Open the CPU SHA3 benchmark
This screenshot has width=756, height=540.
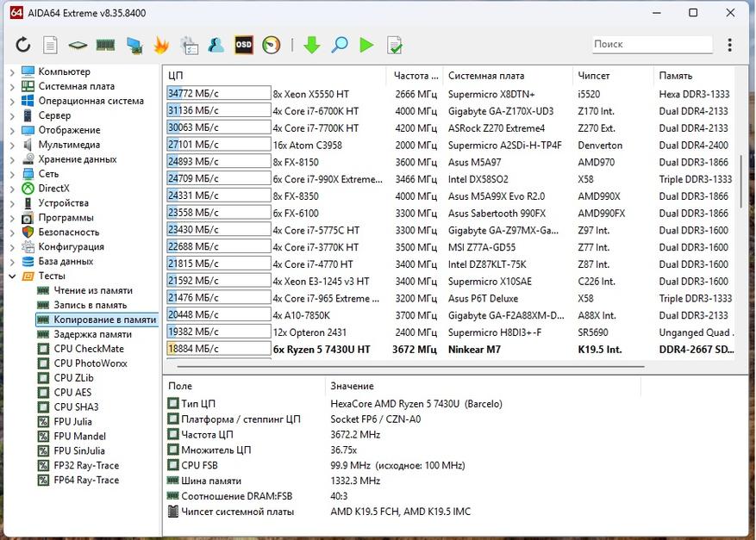(x=76, y=407)
